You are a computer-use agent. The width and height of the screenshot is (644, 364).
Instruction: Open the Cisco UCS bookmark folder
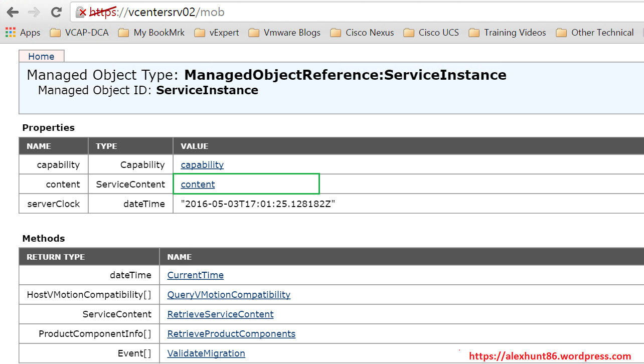pos(431,33)
